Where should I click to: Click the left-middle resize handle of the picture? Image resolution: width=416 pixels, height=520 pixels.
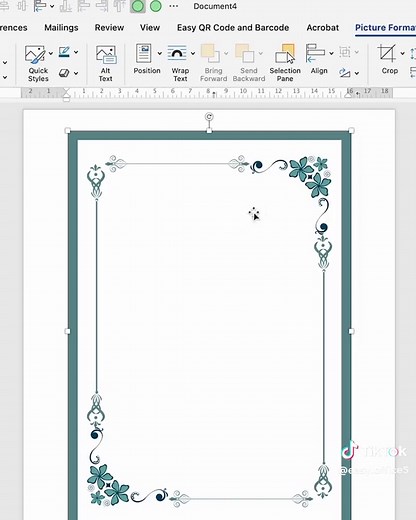[68, 331]
